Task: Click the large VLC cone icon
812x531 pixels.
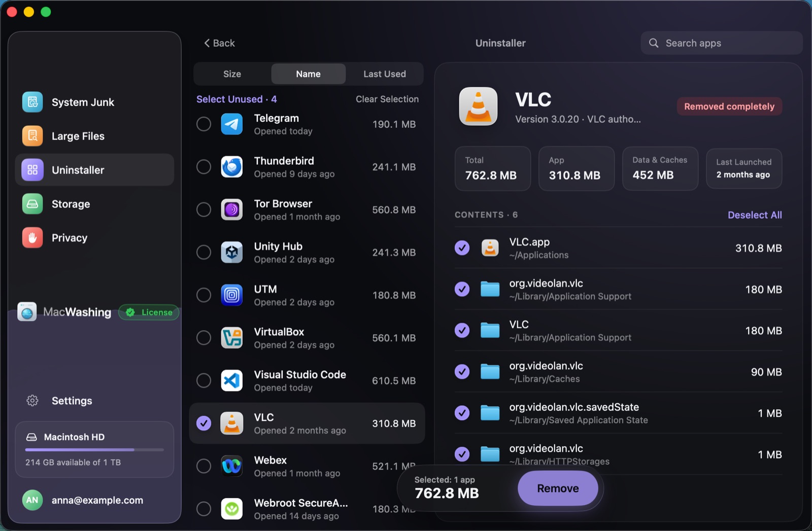Action: pyautogui.click(x=478, y=107)
